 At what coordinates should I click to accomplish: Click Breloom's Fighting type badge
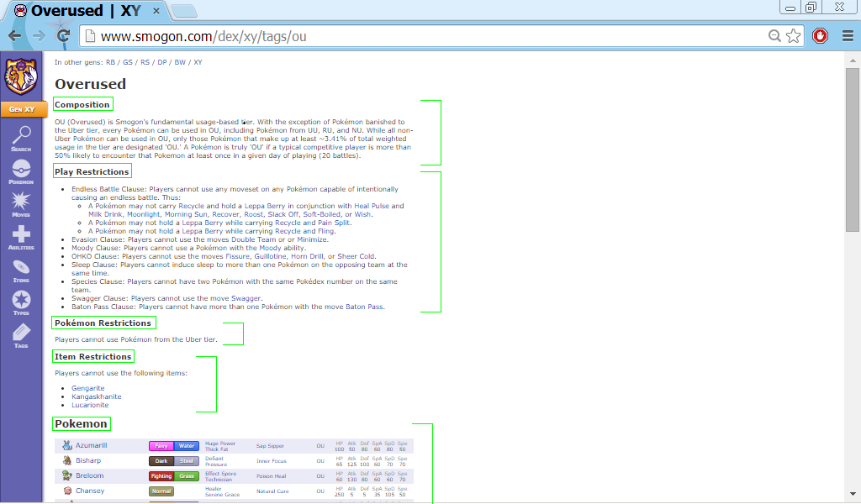pos(161,476)
